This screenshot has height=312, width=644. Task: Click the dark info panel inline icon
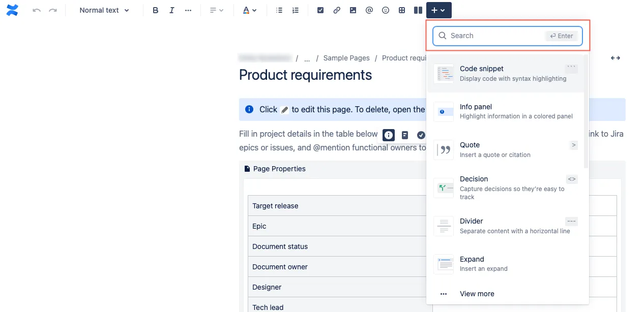pyautogui.click(x=389, y=135)
